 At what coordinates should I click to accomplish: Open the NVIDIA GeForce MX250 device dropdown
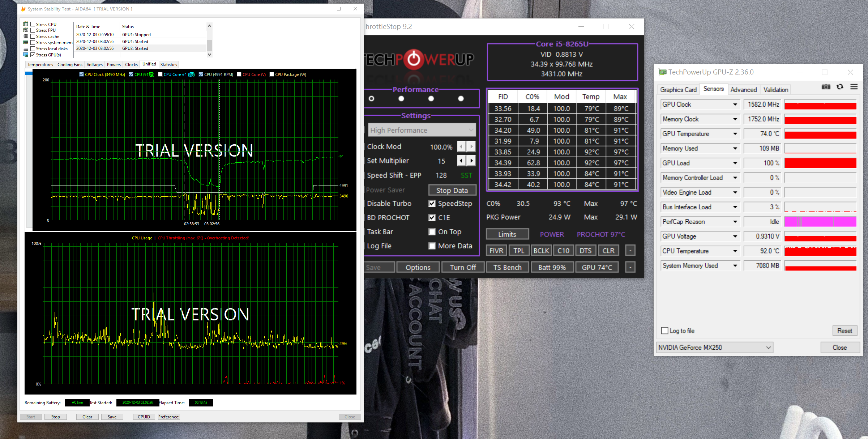point(768,348)
